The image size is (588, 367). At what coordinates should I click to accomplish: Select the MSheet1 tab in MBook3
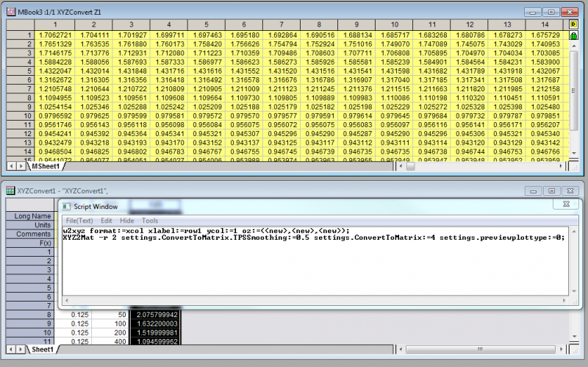click(x=46, y=166)
